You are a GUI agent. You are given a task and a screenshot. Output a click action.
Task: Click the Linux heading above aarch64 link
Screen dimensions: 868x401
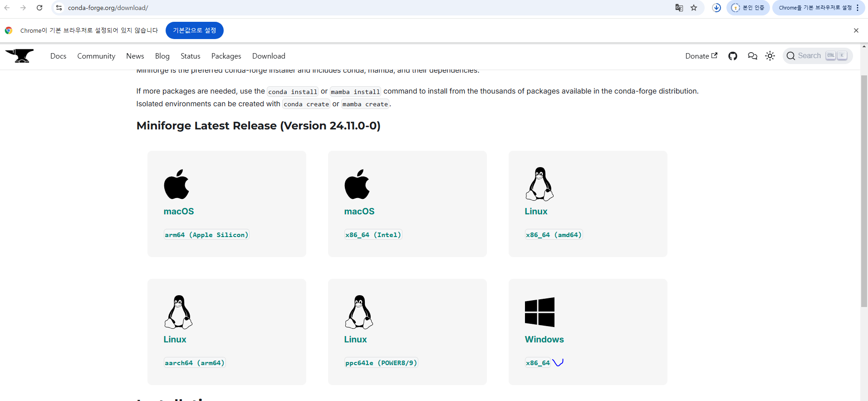coord(175,339)
